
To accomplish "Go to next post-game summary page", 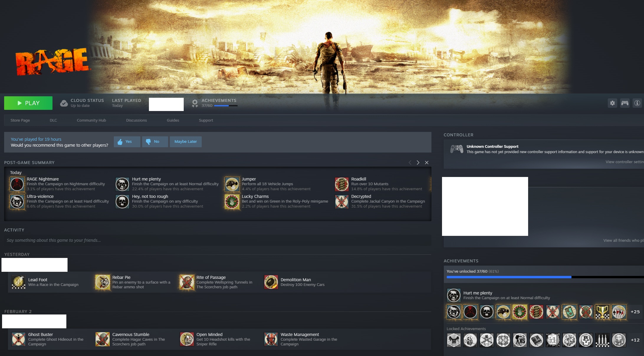I will (x=418, y=163).
